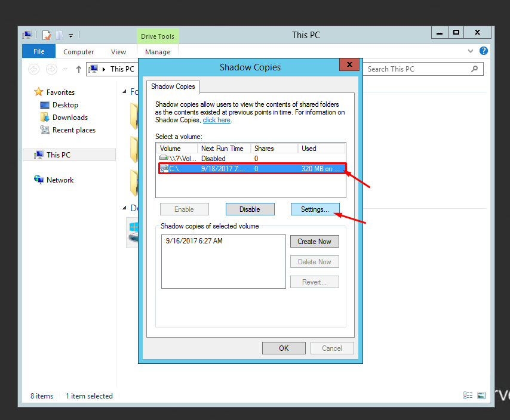Screen dimensions: 510x420
Task: Collapse the Folders group triangle
Action: [124, 92]
